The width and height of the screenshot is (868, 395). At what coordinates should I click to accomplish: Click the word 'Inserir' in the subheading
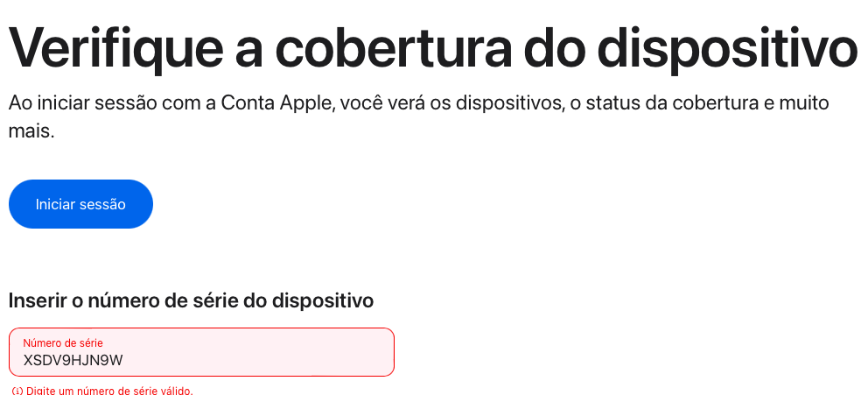[x=37, y=300]
